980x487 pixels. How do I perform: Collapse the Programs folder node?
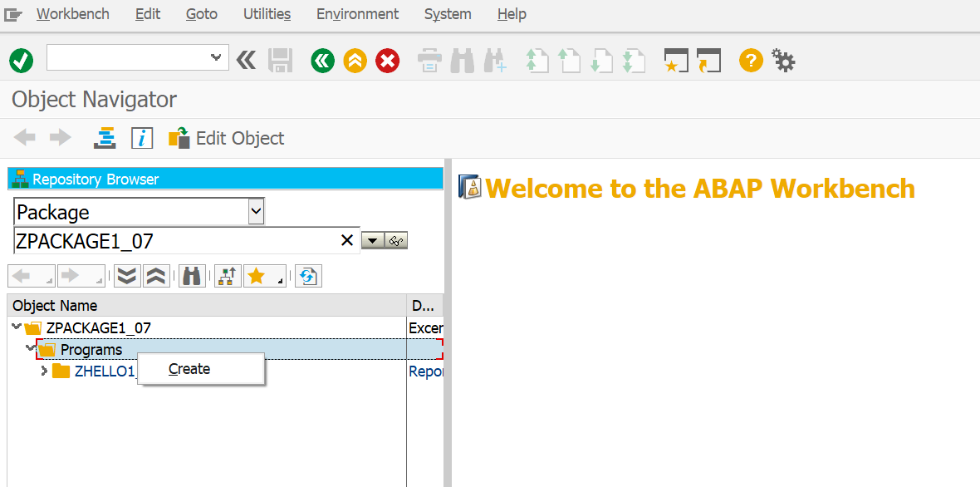pos(29,349)
